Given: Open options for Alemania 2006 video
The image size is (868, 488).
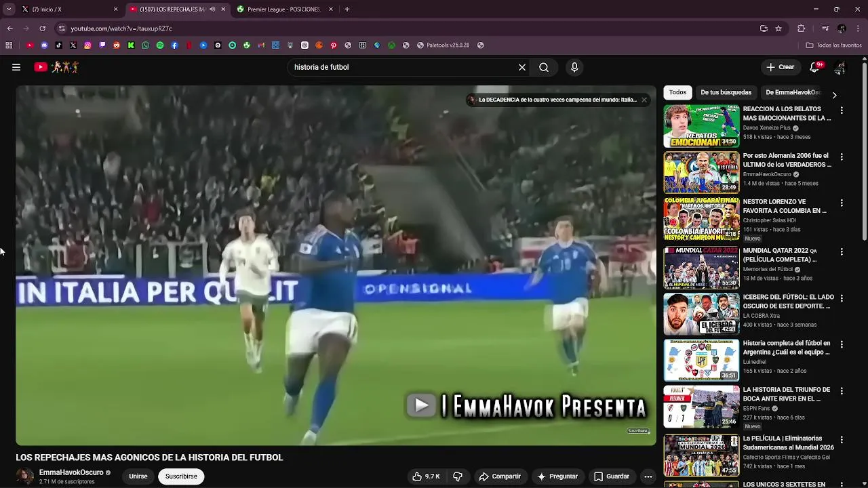Looking at the screenshot, I should click(842, 157).
